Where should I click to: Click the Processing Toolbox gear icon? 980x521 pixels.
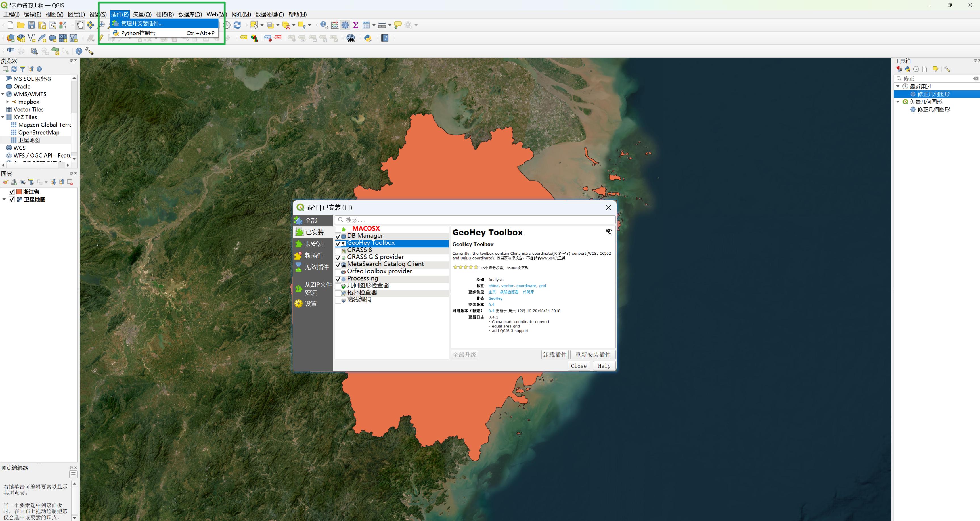tap(345, 25)
